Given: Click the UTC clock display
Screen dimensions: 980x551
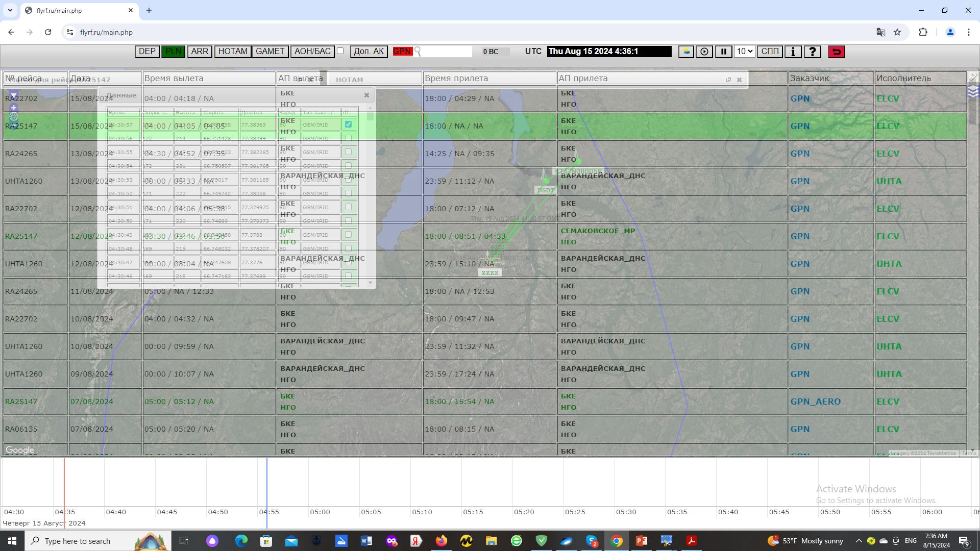Looking at the screenshot, I should [x=609, y=52].
